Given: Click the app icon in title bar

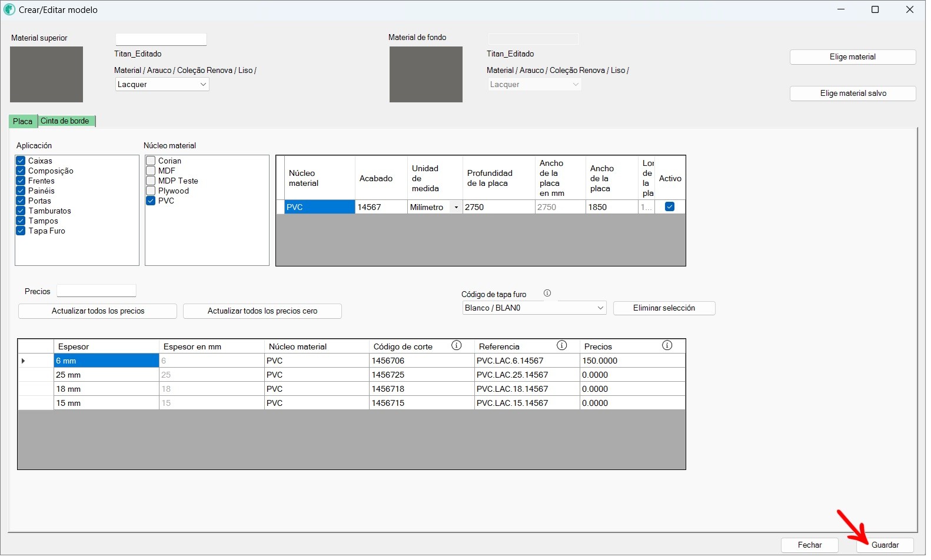Looking at the screenshot, I should [x=9, y=10].
